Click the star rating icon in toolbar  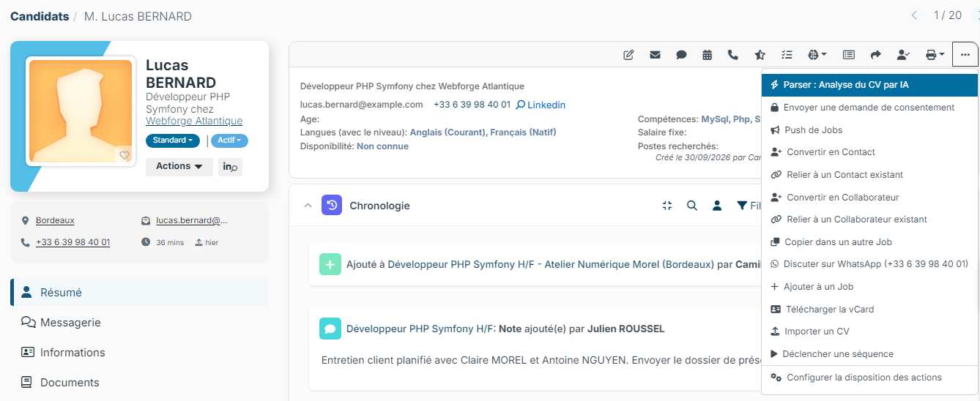coord(760,55)
